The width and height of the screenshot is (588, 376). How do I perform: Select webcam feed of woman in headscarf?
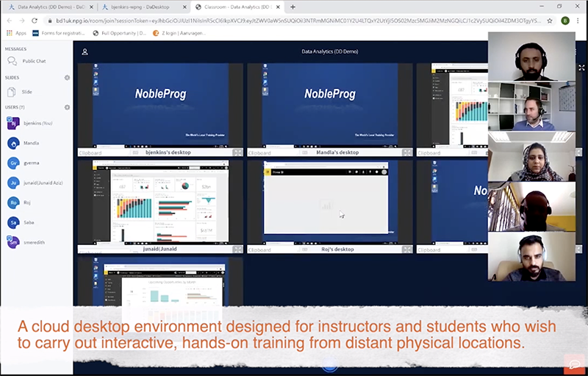[531, 157]
